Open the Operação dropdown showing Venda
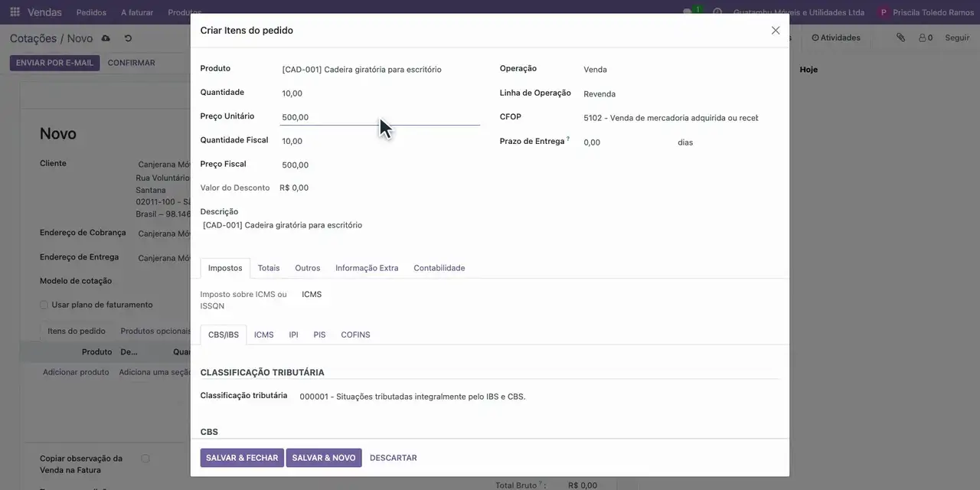 point(671,70)
